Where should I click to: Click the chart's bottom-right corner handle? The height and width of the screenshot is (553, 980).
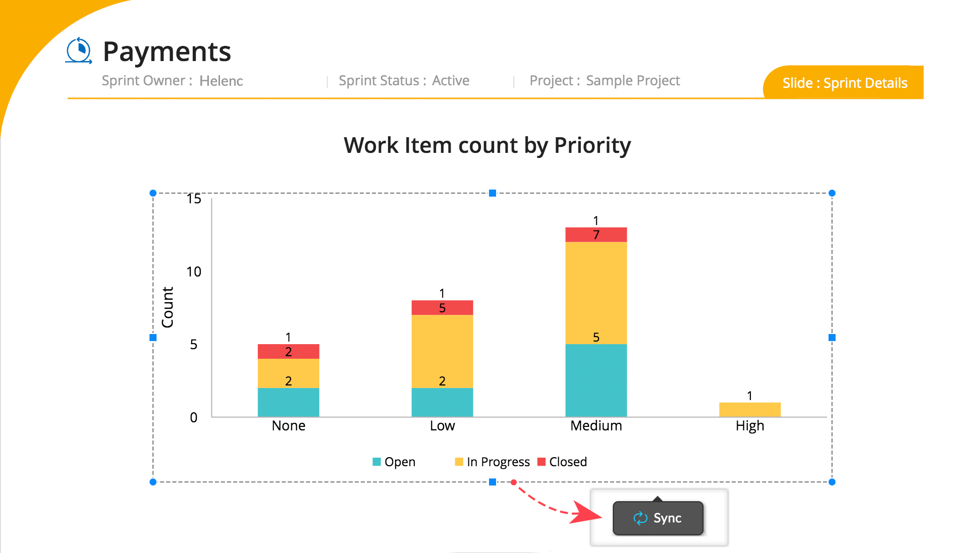(832, 482)
